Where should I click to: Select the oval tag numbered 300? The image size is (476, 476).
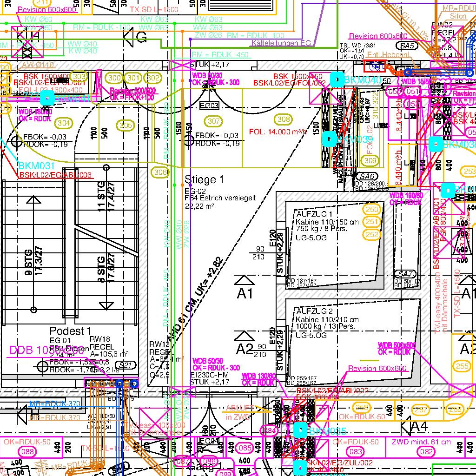pyautogui.click(x=114, y=78)
